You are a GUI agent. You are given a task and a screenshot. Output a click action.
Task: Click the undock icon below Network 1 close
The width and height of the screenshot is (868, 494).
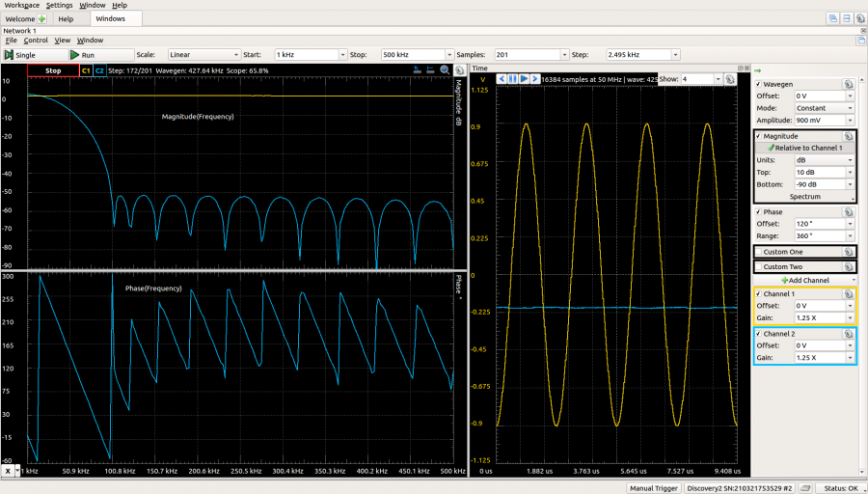click(861, 41)
